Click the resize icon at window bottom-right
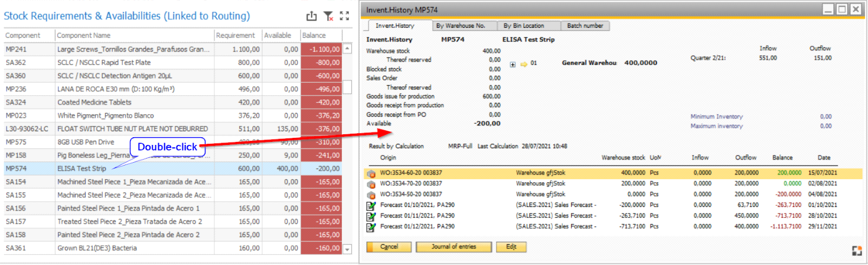 857,251
